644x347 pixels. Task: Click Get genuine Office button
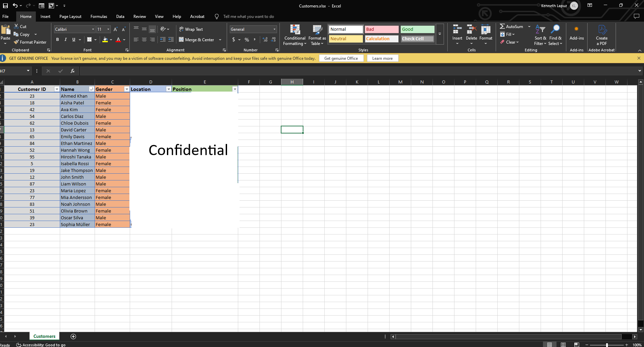tap(341, 58)
